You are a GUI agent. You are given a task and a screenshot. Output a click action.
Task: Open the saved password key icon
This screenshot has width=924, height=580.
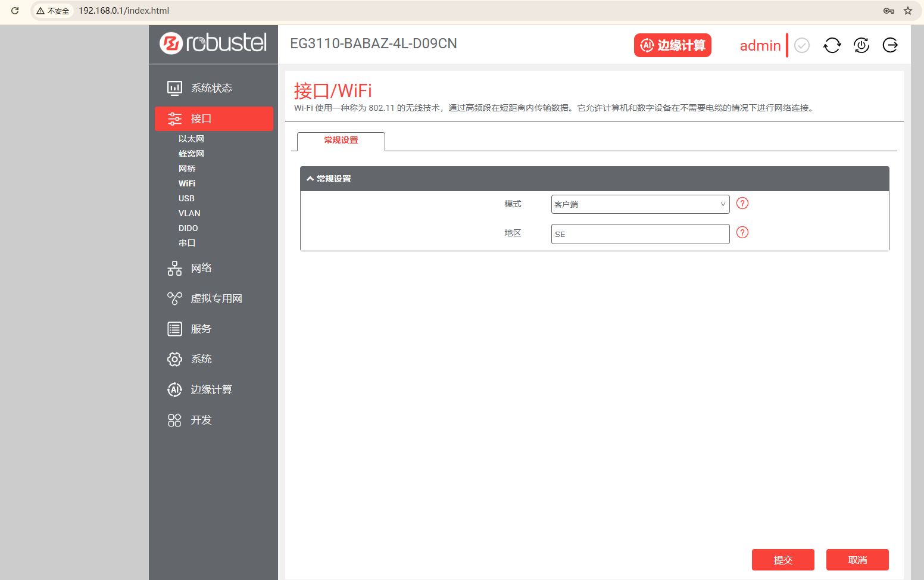coord(889,11)
